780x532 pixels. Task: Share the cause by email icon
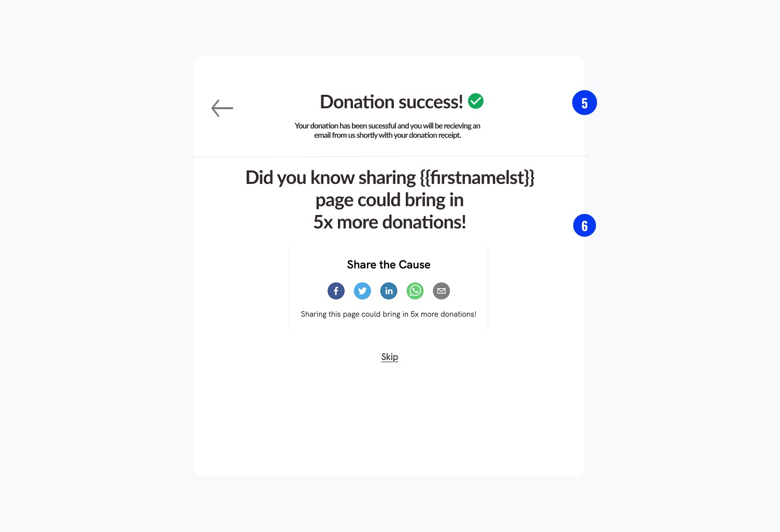tap(442, 291)
